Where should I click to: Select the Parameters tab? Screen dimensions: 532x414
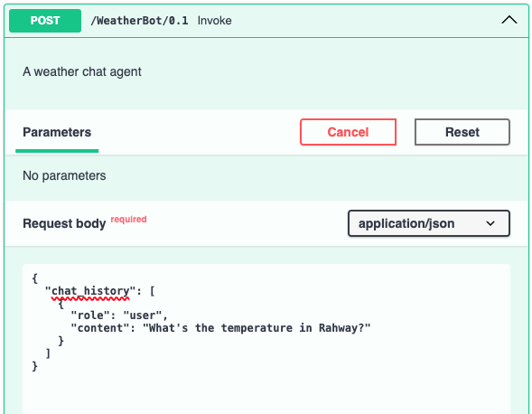(57, 132)
